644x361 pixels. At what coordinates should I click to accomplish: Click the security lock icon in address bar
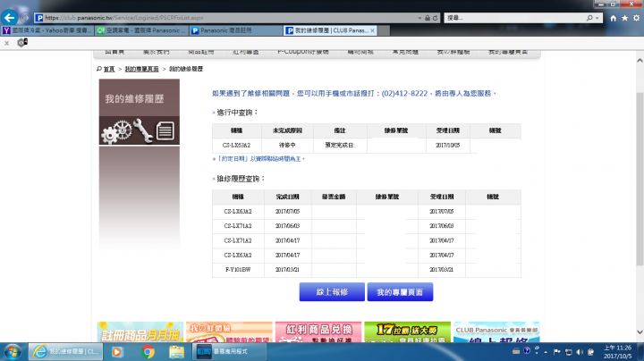click(428, 18)
